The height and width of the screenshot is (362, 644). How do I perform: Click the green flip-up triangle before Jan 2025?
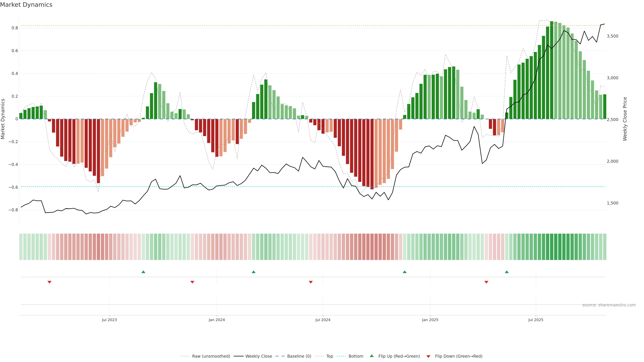click(405, 272)
